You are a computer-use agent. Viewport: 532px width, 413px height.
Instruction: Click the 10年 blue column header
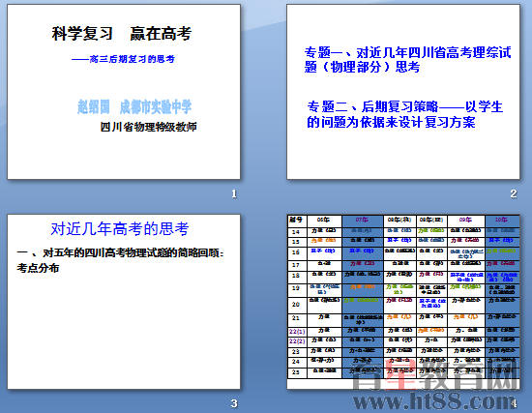point(502,221)
